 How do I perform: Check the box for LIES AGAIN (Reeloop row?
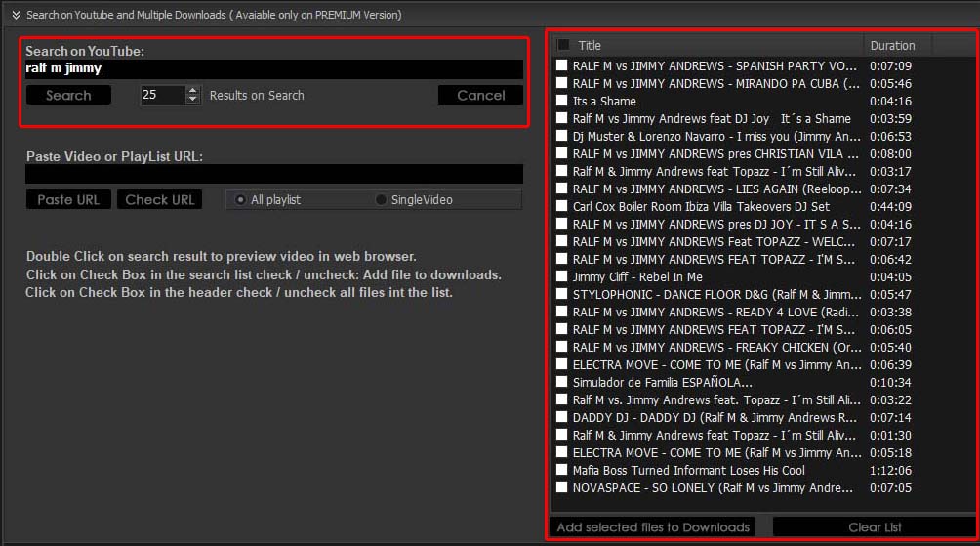[x=562, y=189]
